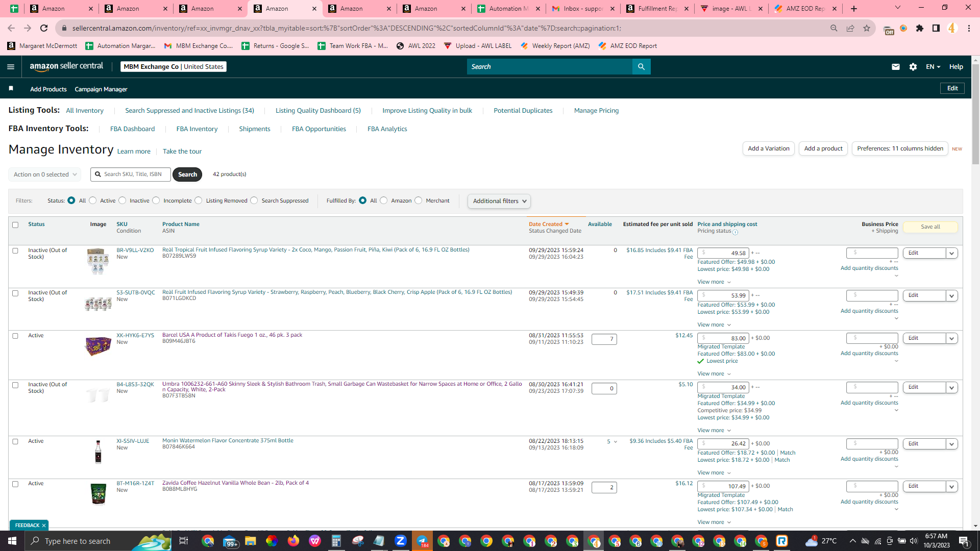Open the Help menu item
The width and height of the screenshot is (980, 551).
coord(956,67)
